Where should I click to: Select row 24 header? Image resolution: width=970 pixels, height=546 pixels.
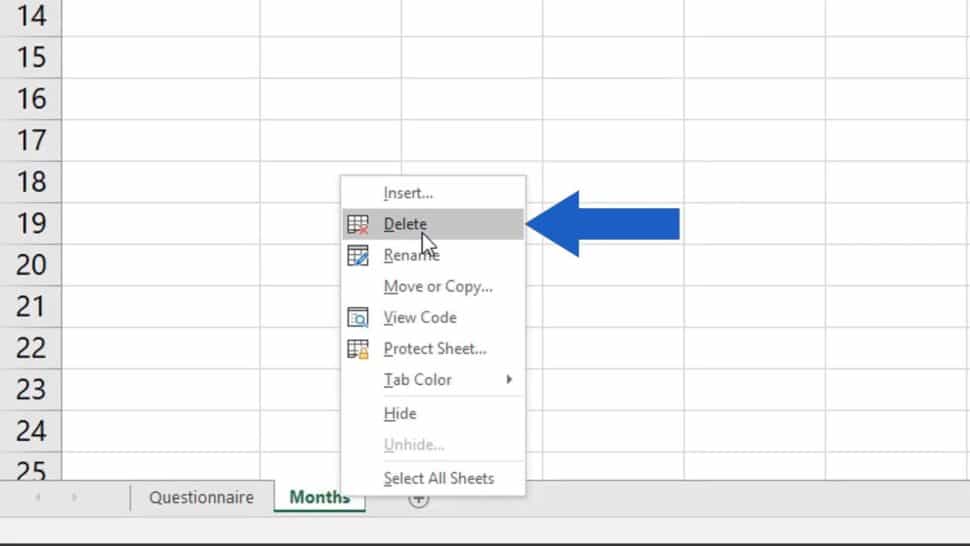[x=31, y=431]
